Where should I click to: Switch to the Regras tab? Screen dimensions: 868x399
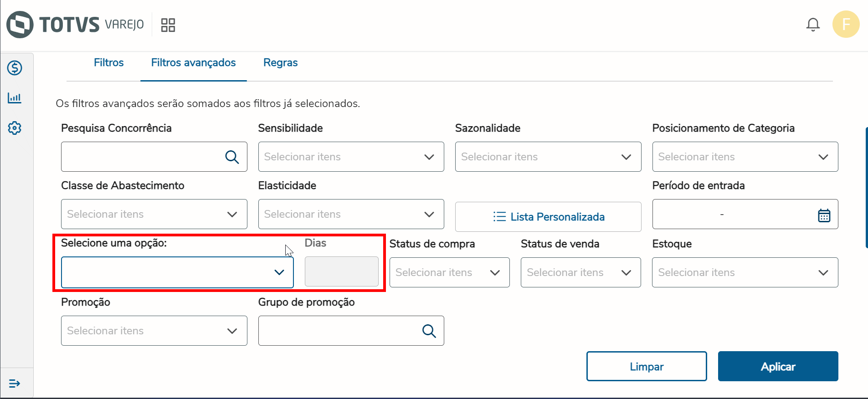pyautogui.click(x=280, y=63)
